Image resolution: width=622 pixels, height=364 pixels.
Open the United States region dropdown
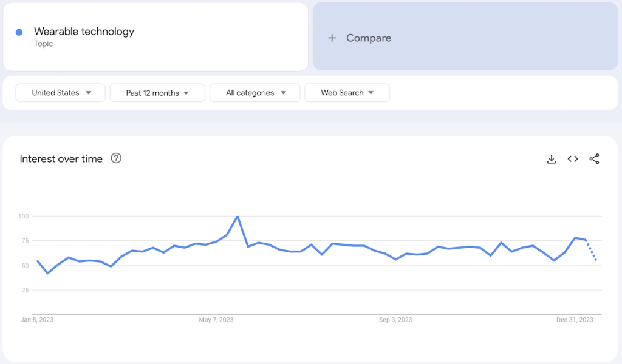point(60,93)
